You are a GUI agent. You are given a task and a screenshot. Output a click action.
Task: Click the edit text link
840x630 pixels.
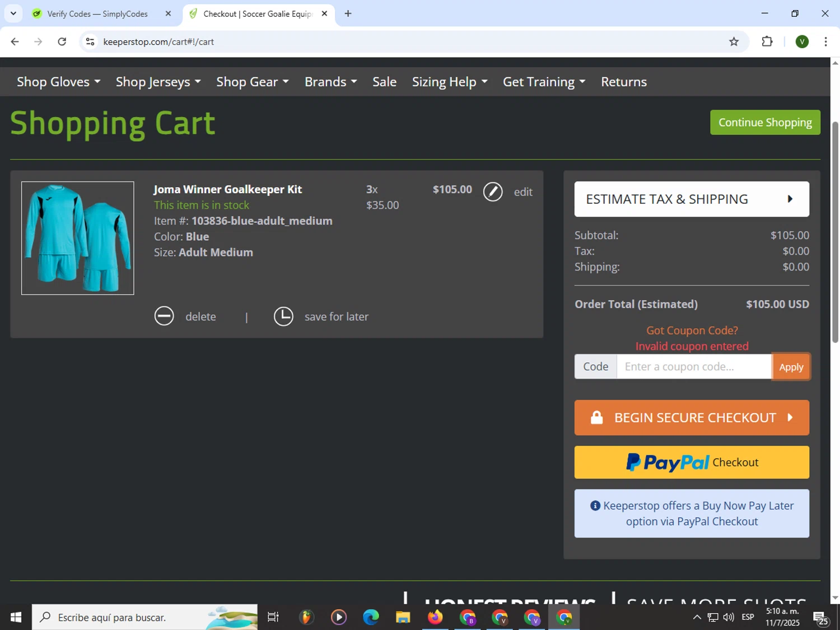523,192
